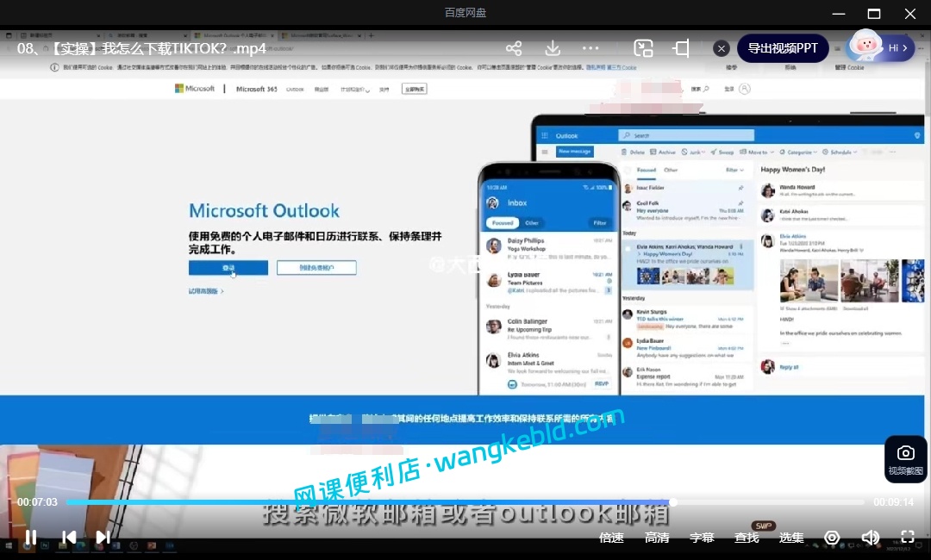
Task: Open the 试用高级版 link in the video
Action: click(206, 291)
